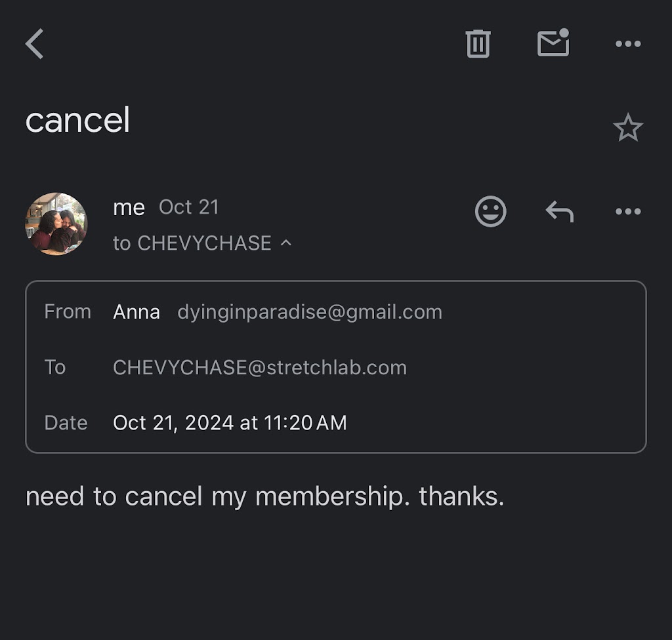Add an emoji reaction to the message
Image resolution: width=672 pixels, height=640 pixels.
point(490,212)
